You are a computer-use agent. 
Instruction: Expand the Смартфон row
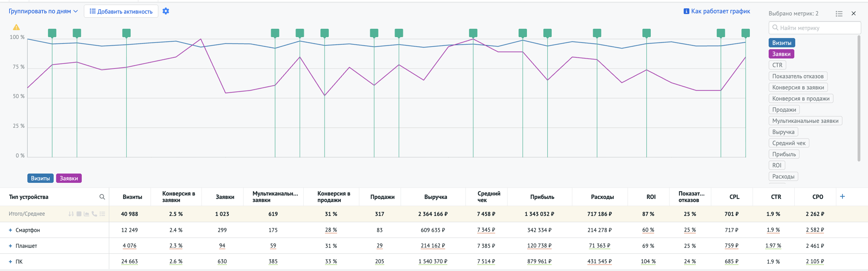click(10, 230)
